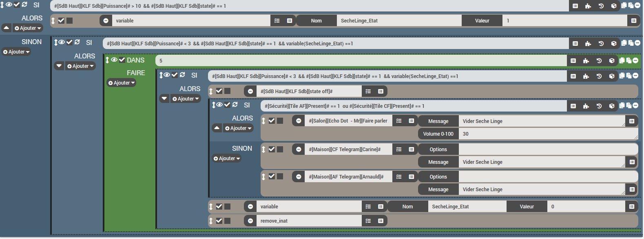The height and width of the screenshot is (239, 644).
Task: Uncheck the enable checkbox of Puissance > 10 SI
Action: click(x=17, y=4)
